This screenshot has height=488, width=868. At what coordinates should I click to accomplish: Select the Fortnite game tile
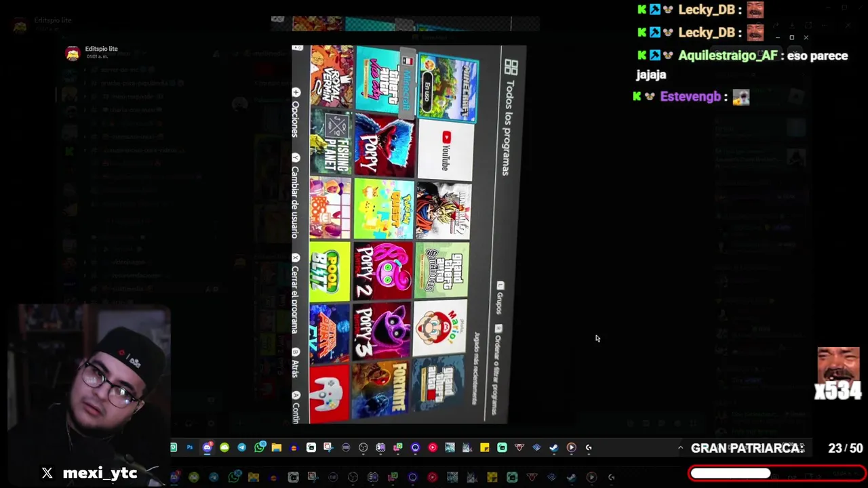(x=380, y=388)
